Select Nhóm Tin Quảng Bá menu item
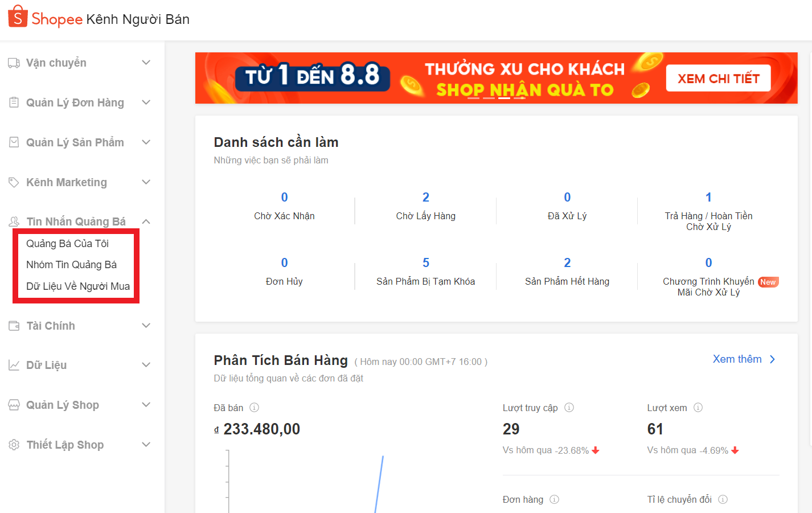 (x=71, y=265)
